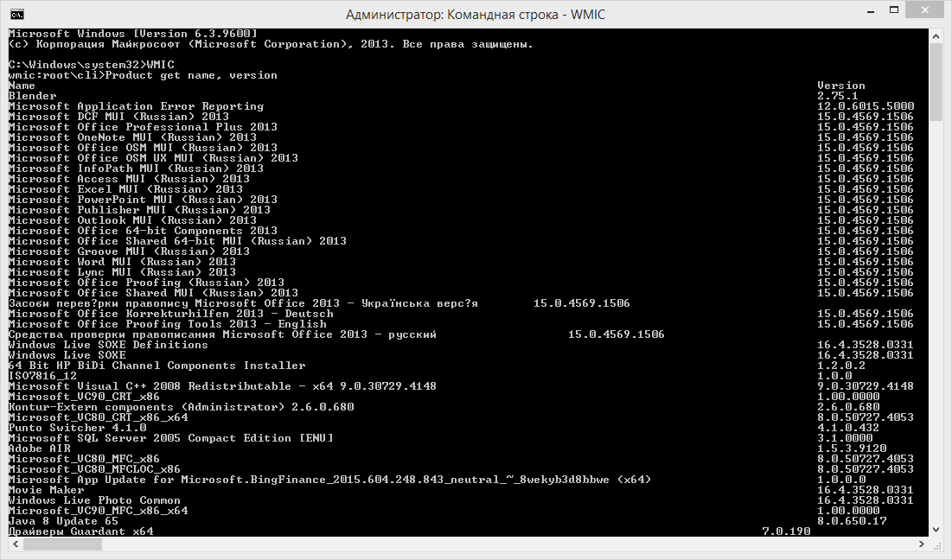Click the 'Name' column header
952x560 pixels.
22,86
